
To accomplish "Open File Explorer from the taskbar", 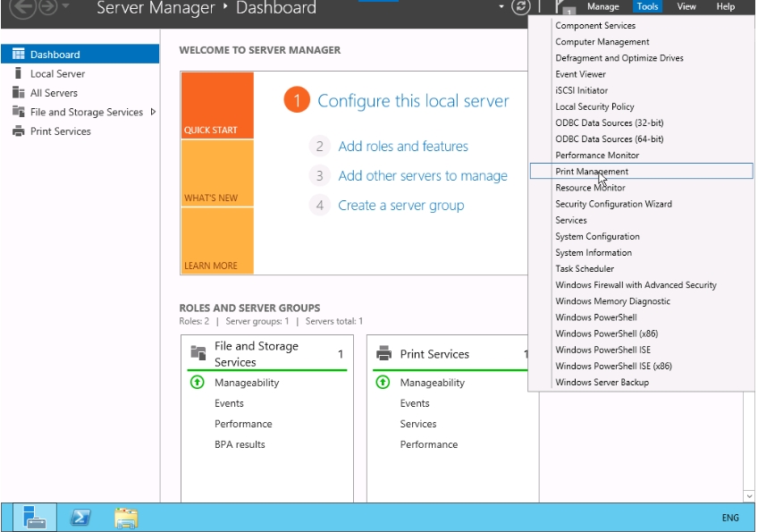I will 126,518.
